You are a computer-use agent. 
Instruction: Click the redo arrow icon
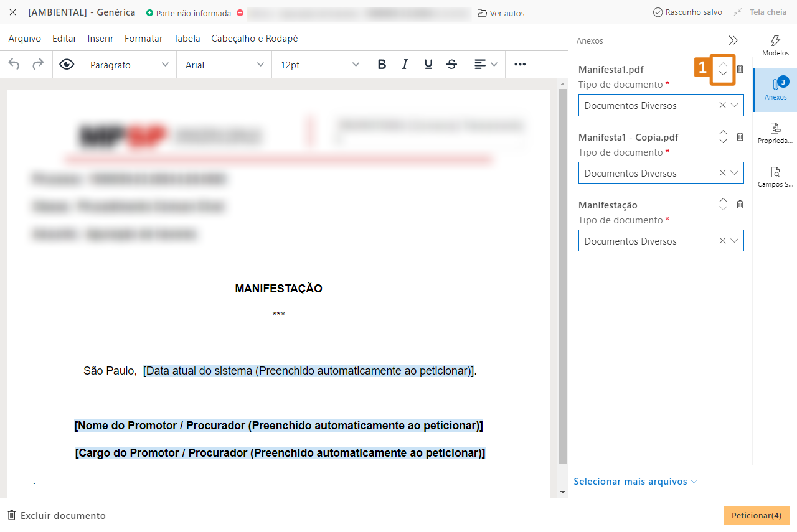click(38, 65)
